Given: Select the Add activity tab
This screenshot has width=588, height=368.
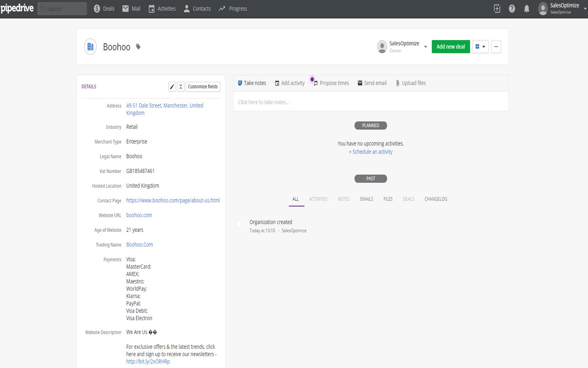Looking at the screenshot, I should 290,83.
